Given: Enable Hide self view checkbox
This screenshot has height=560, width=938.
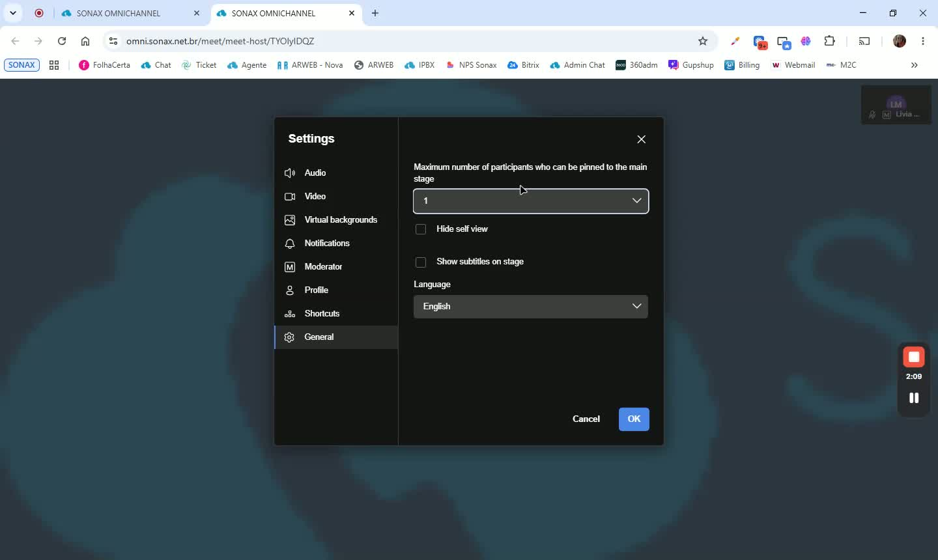Looking at the screenshot, I should (421, 229).
